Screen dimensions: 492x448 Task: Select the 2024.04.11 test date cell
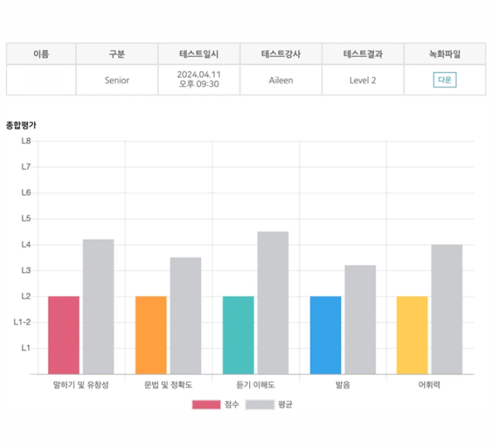click(199, 79)
